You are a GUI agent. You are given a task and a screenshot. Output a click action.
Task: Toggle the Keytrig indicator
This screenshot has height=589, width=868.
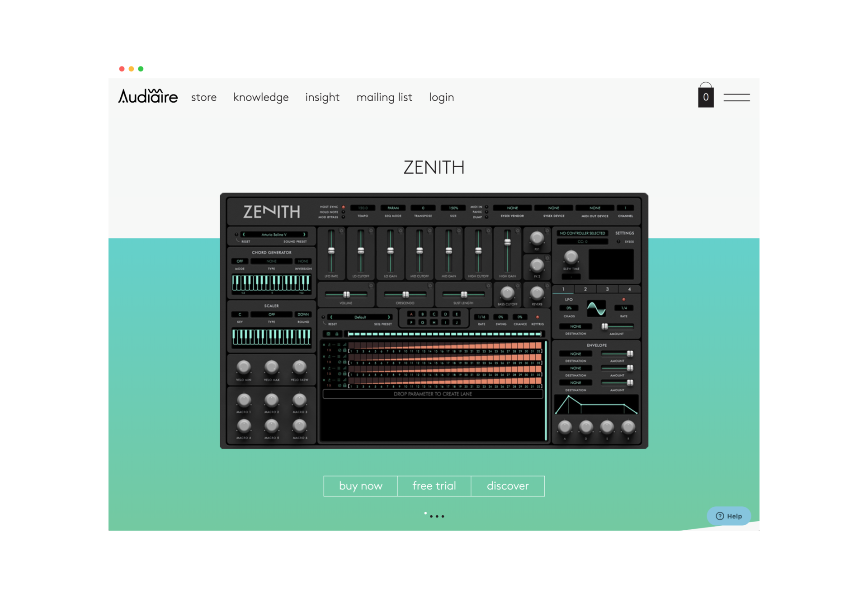click(537, 317)
